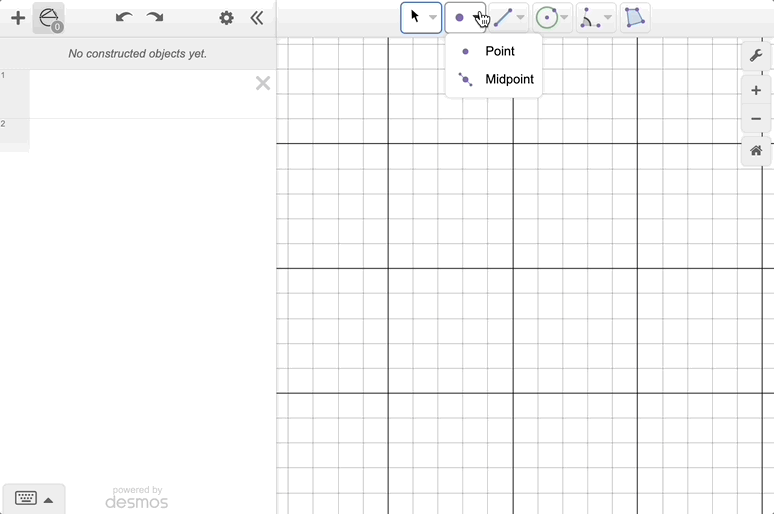Screen dimensions: 774x514
Task: Click the add item plus icon
Action: (18, 18)
